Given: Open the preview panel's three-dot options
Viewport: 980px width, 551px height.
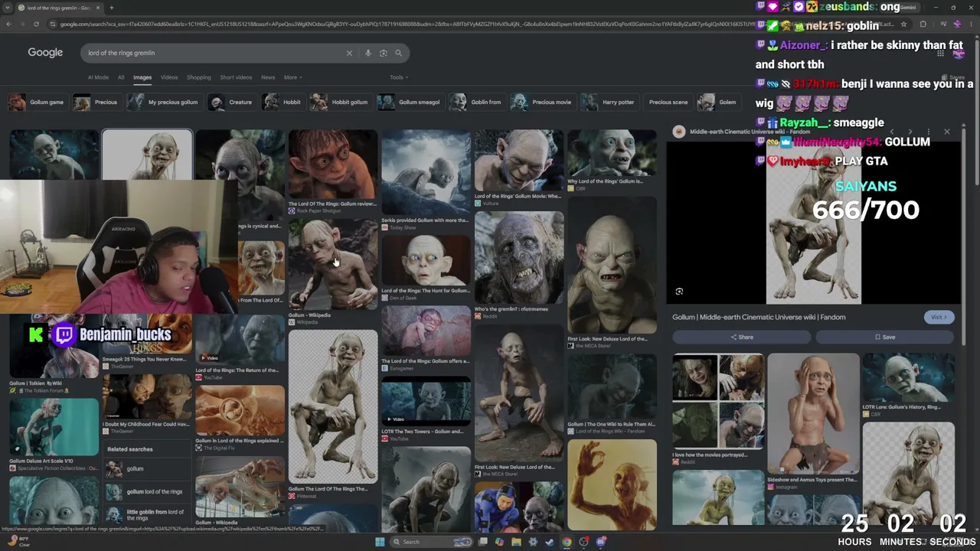Looking at the screenshot, I should (x=929, y=132).
